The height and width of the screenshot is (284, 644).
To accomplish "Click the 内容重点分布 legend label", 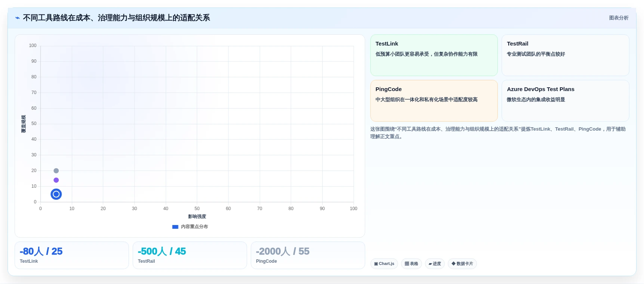I will 194,227.
